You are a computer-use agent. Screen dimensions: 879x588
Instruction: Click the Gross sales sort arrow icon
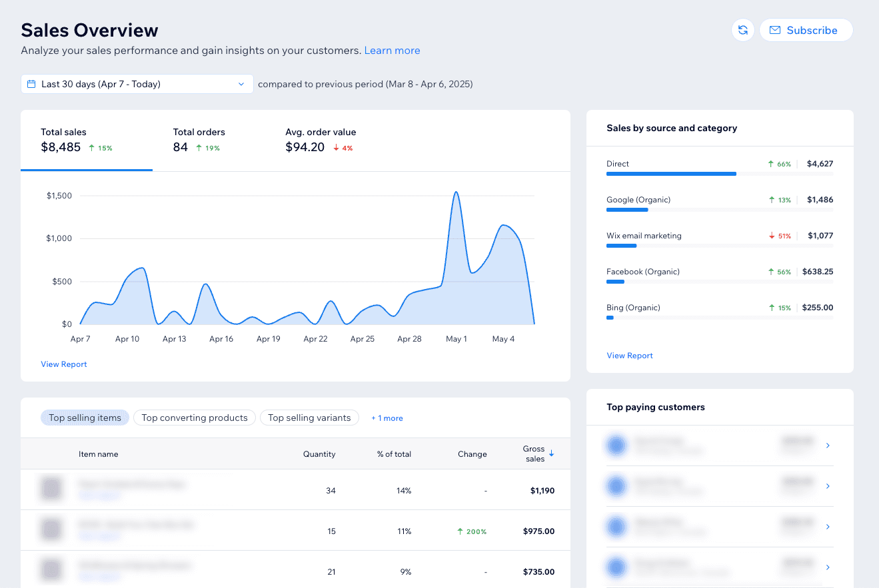[552, 453]
